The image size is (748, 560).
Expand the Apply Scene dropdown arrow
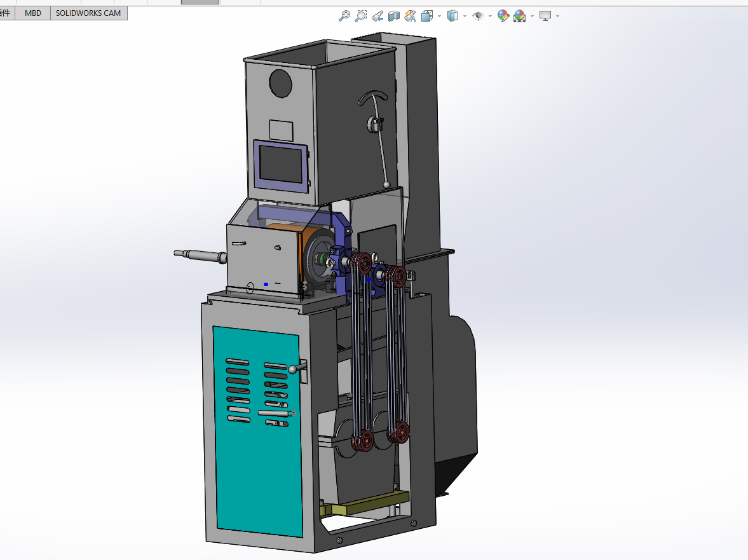coord(532,17)
